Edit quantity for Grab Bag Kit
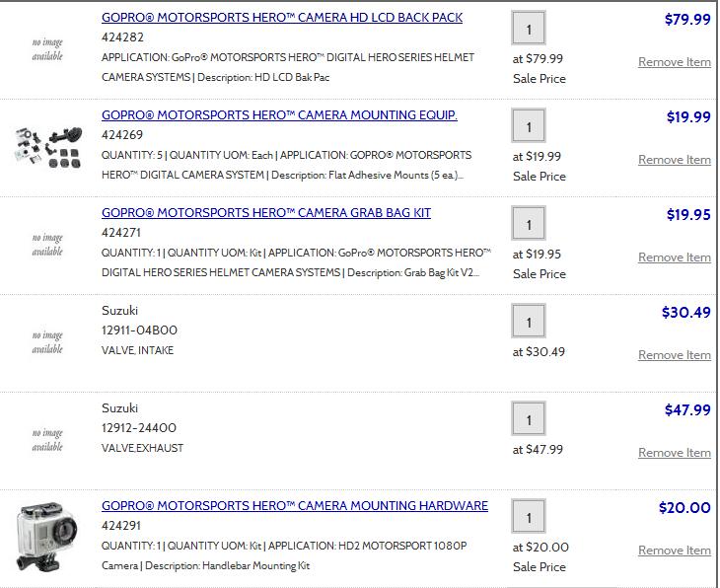This screenshot has width=720, height=588. pyautogui.click(x=529, y=224)
